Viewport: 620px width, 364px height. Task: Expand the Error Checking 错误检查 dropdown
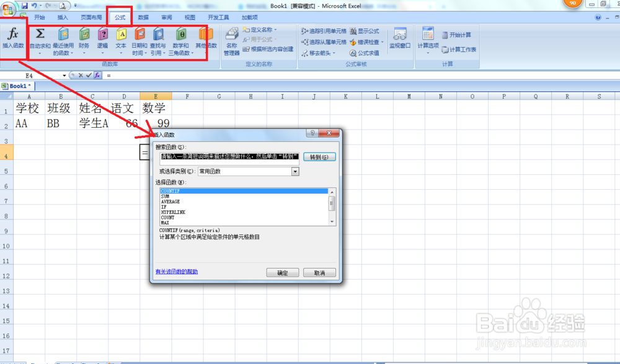(383, 42)
